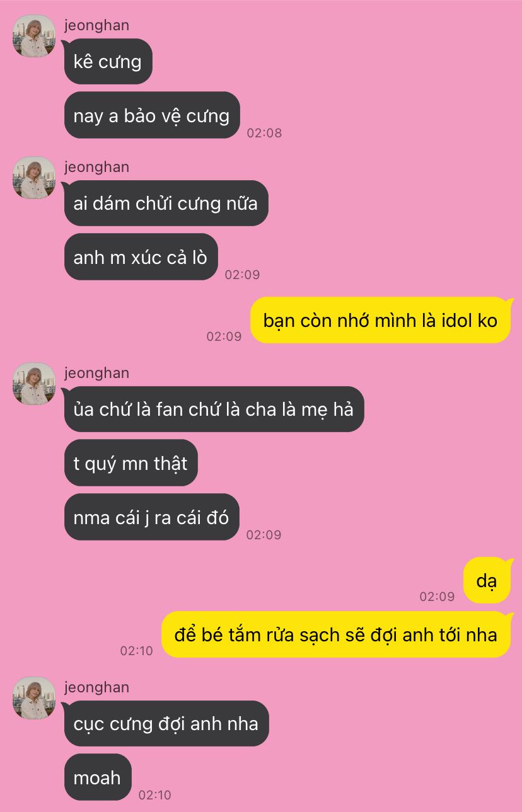Tap the "ai dám chửi cưng nữa" message
Screen dimensions: 522x812
[166, 203]
